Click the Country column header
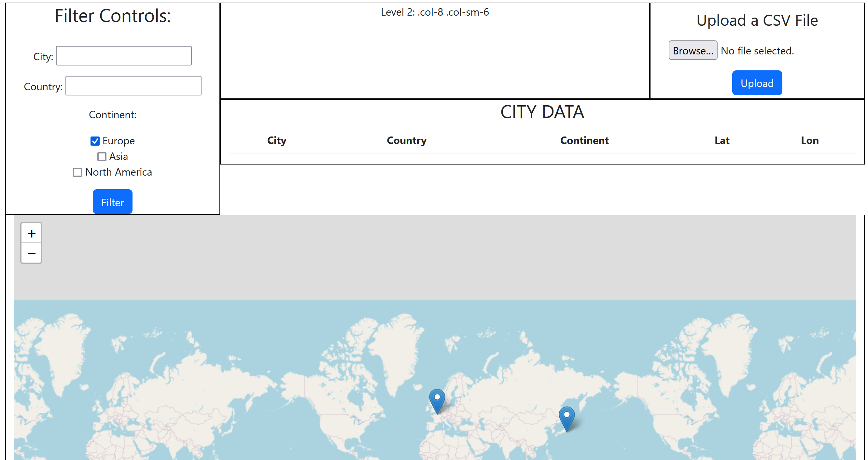Image resolution: width=868 pixels, height=460 pixels. tap(406, 140)
